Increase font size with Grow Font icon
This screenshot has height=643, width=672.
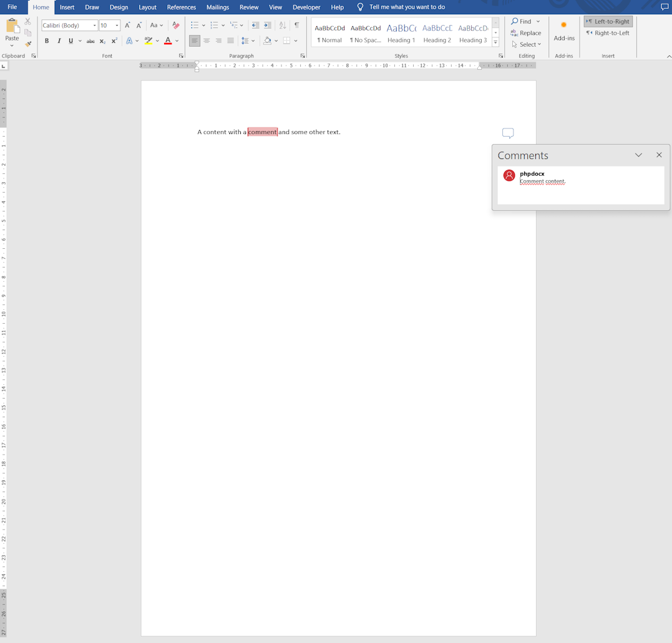[x=127, y=26]
